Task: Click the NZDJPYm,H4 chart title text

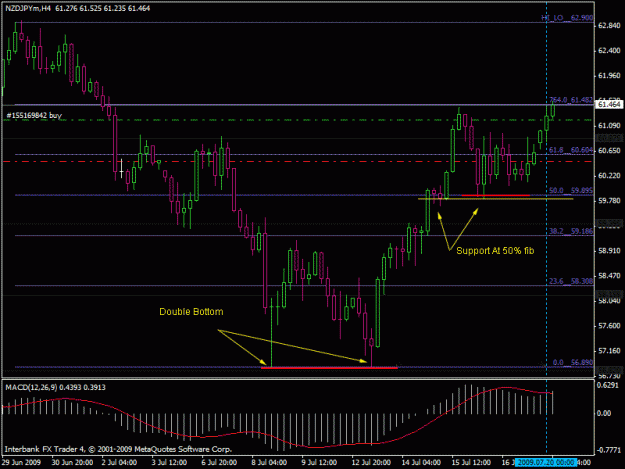Action: coord(28,8)
